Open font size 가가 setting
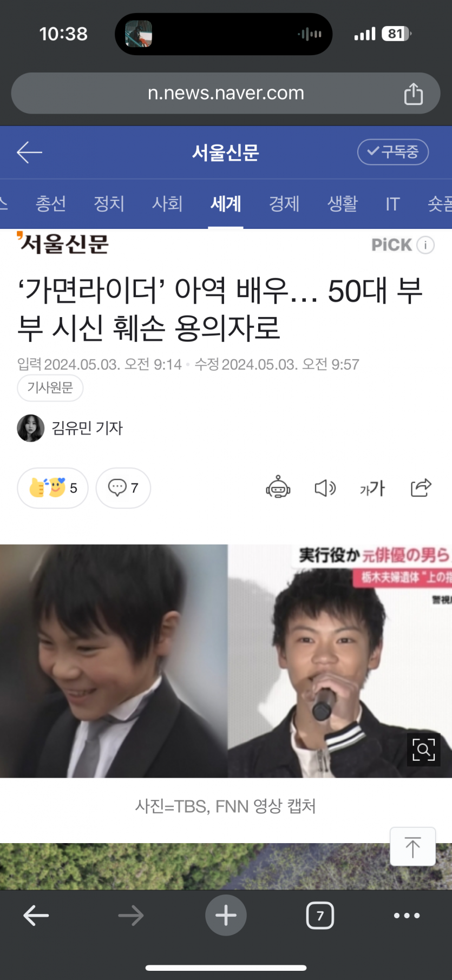 click(x=372, y=488)
